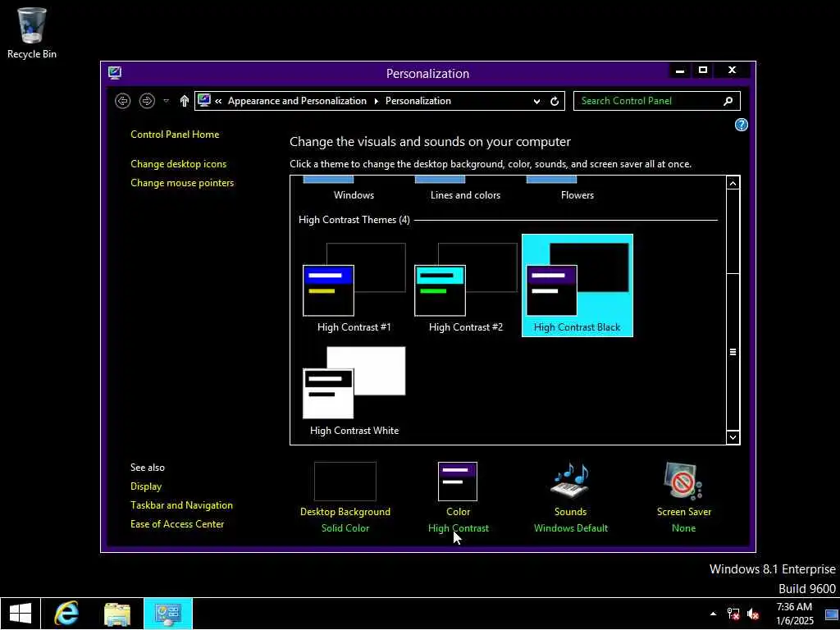
Task: Select the High Contrast #1 theme
Action: 354,286
